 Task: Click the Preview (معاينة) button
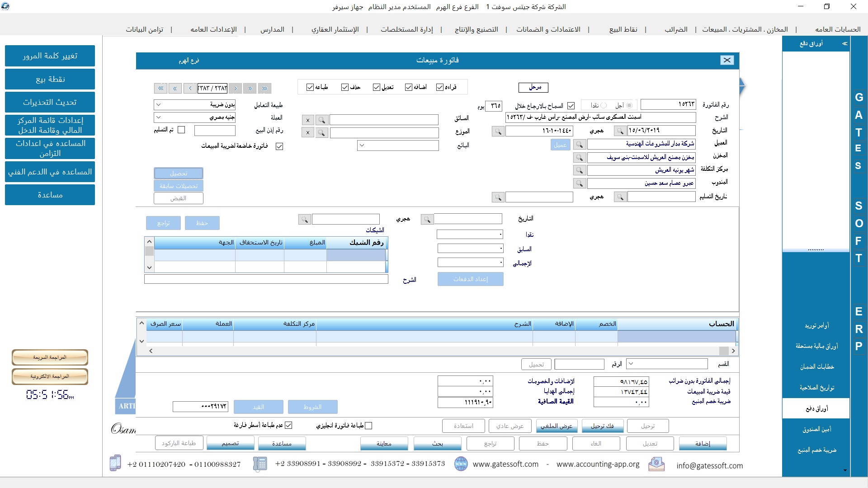point(384,444)
